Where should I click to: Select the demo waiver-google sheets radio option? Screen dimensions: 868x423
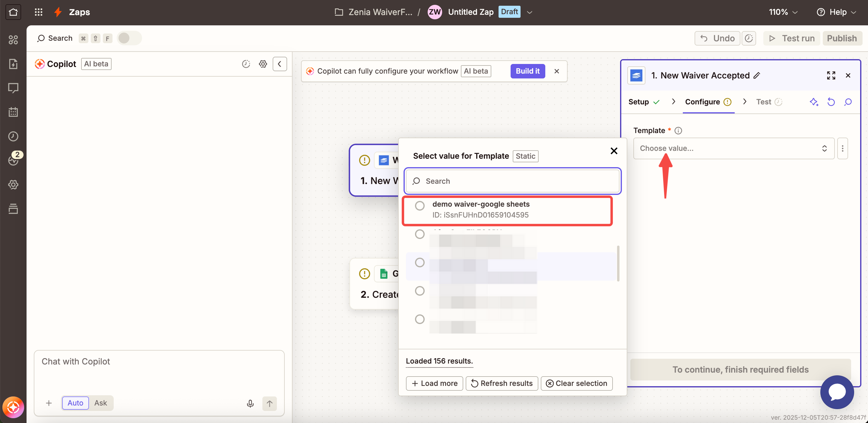pos(420,205)
